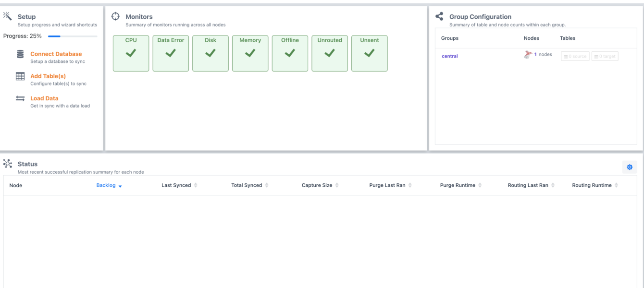This screenshot has width=644, height=288.
Task: Click the Node column header
Action: pyautogui.click(x=16, y=185)
